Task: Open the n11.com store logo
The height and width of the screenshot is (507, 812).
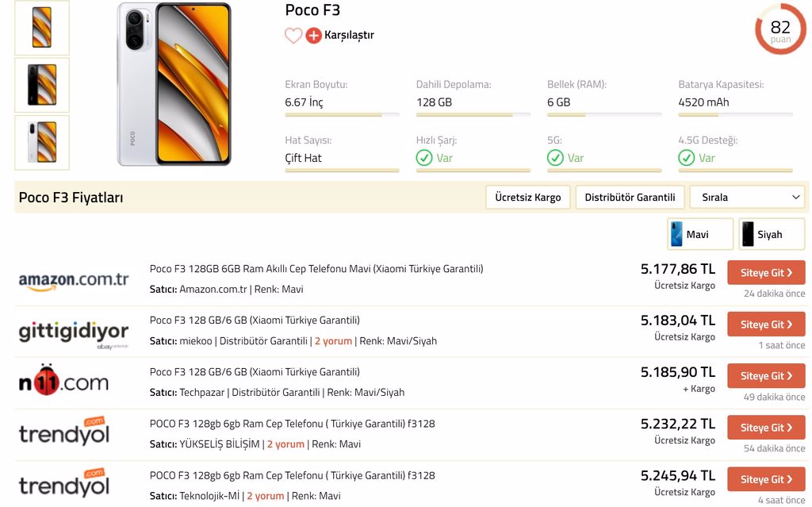Action: (63, 381)
